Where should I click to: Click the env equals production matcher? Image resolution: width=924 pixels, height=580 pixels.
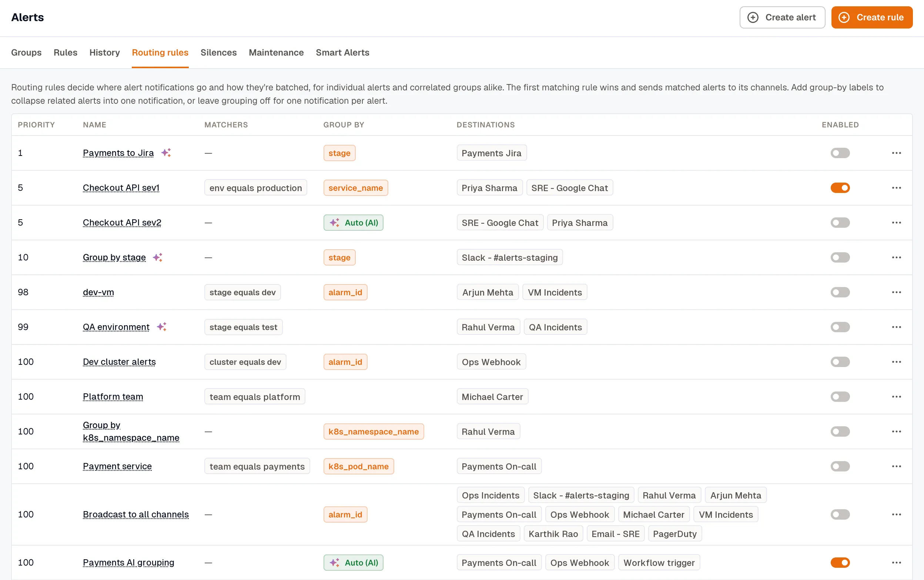tap(255, 188)
